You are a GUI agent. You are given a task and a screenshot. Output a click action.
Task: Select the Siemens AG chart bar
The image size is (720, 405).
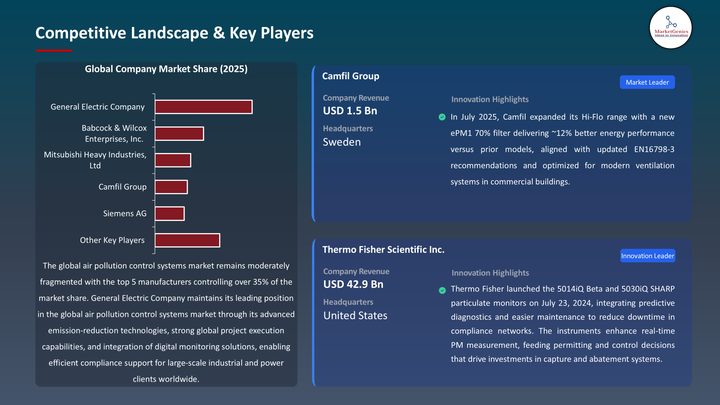pyautogui.click(x=170, y=213)
